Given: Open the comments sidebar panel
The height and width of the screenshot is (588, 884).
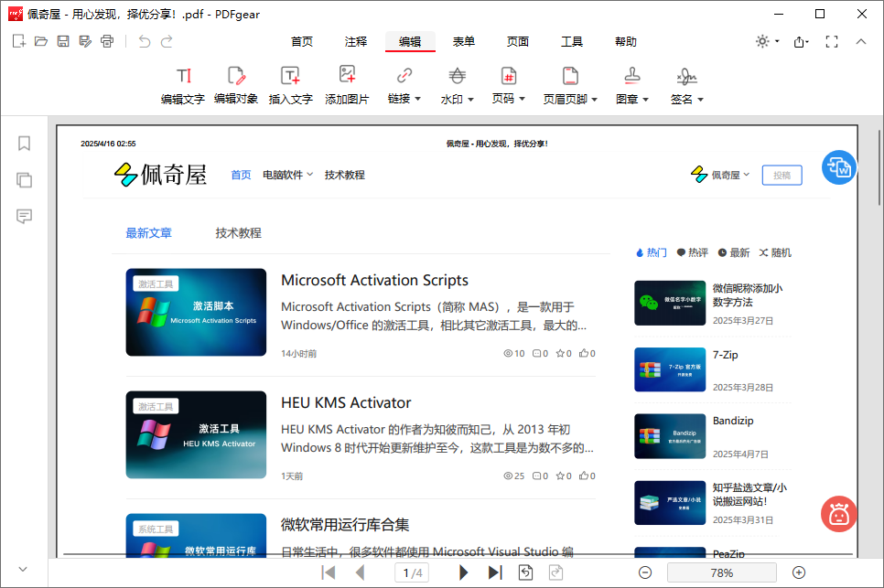Looking at the screenshot, I should tap(24, 217).
